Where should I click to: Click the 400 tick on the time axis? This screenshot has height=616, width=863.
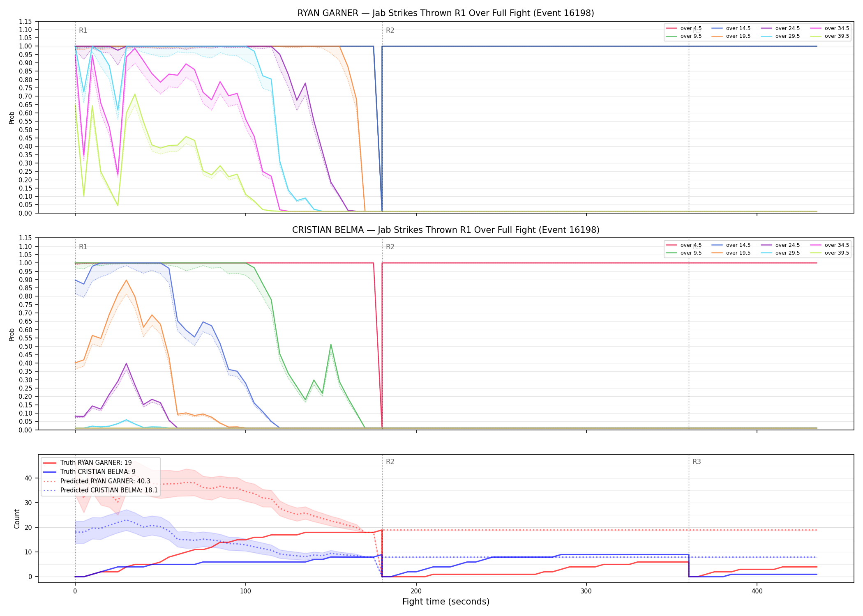point(757,591)
